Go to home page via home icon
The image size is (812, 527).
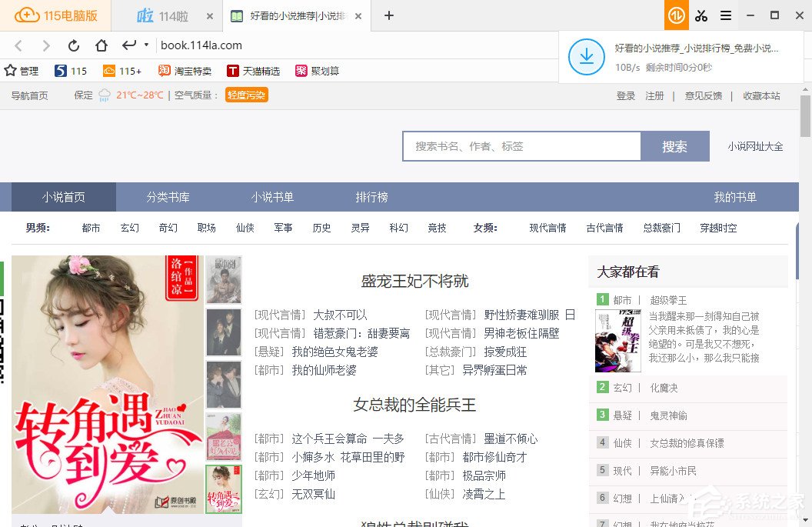101,45
